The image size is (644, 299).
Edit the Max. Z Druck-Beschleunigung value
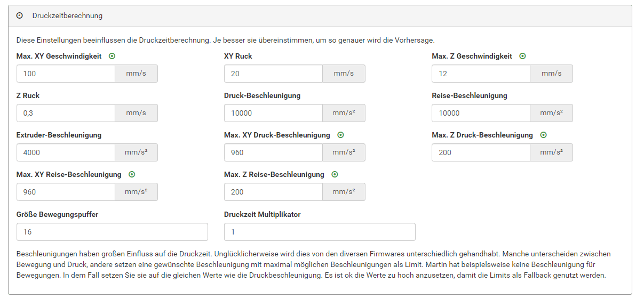coord(481,152)
